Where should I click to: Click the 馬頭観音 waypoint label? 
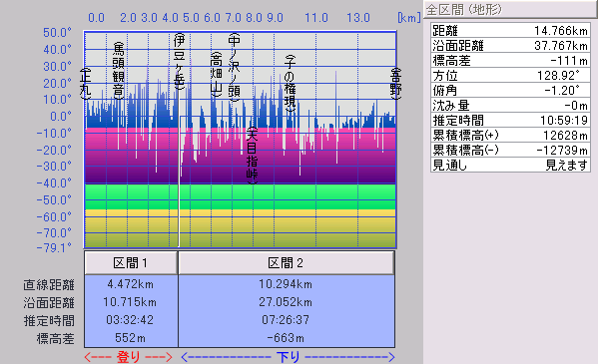(x=119, y=70)
